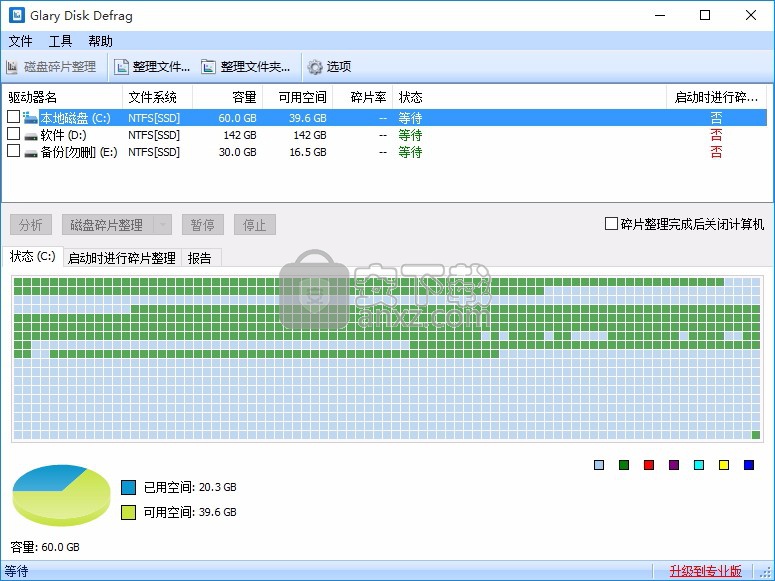Click the 本地磁盘 (C:) drive icon
The image size is (775, 581).
click(x=30, y=118)
